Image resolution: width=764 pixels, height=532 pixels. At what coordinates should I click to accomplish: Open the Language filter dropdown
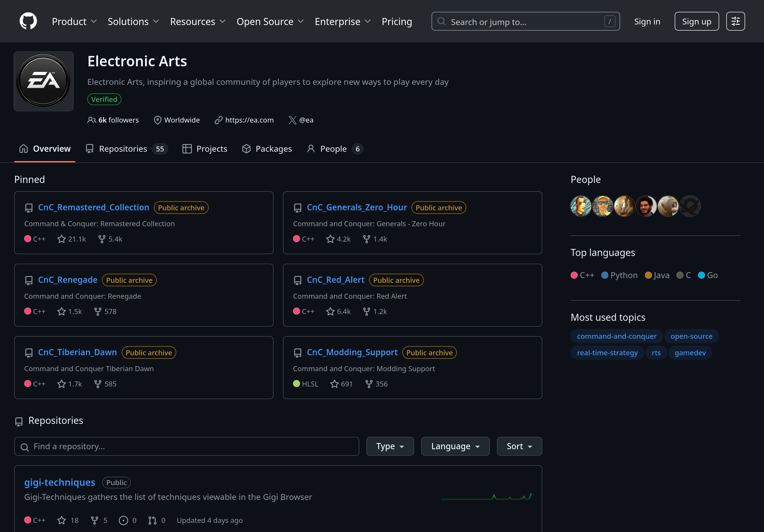tap(455, 446)
